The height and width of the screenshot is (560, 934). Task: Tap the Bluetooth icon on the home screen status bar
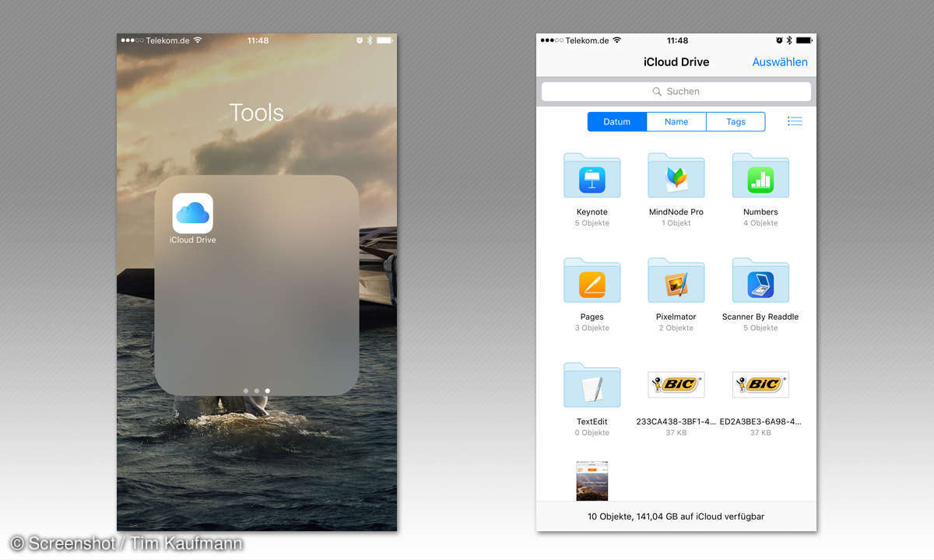[369, 40]
